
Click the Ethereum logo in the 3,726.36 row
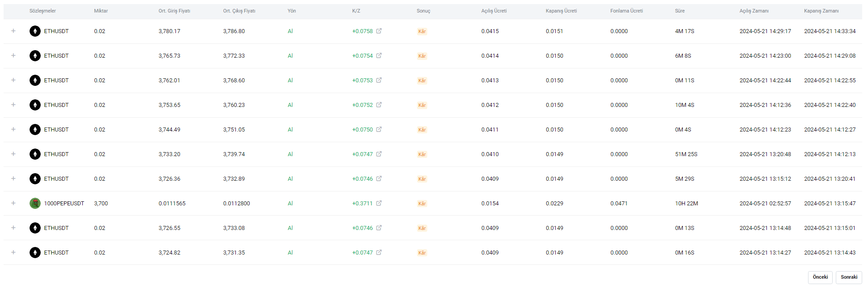coord(35,179)
